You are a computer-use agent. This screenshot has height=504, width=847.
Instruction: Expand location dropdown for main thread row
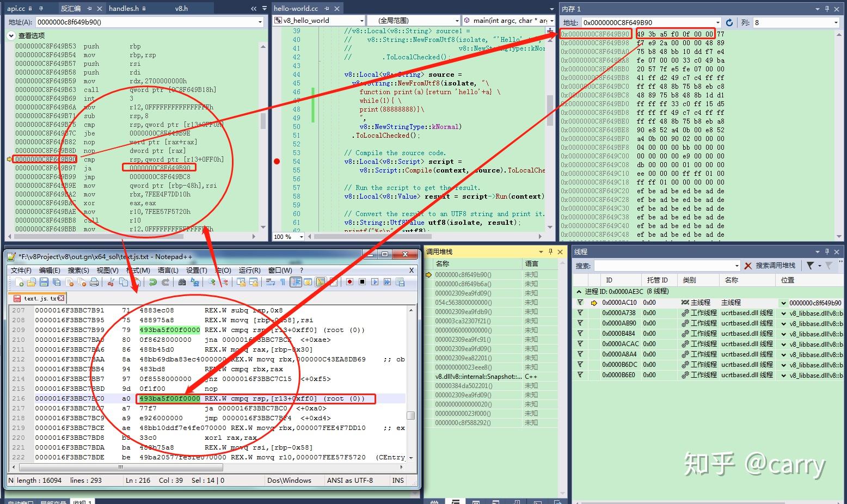coord(784,303)
